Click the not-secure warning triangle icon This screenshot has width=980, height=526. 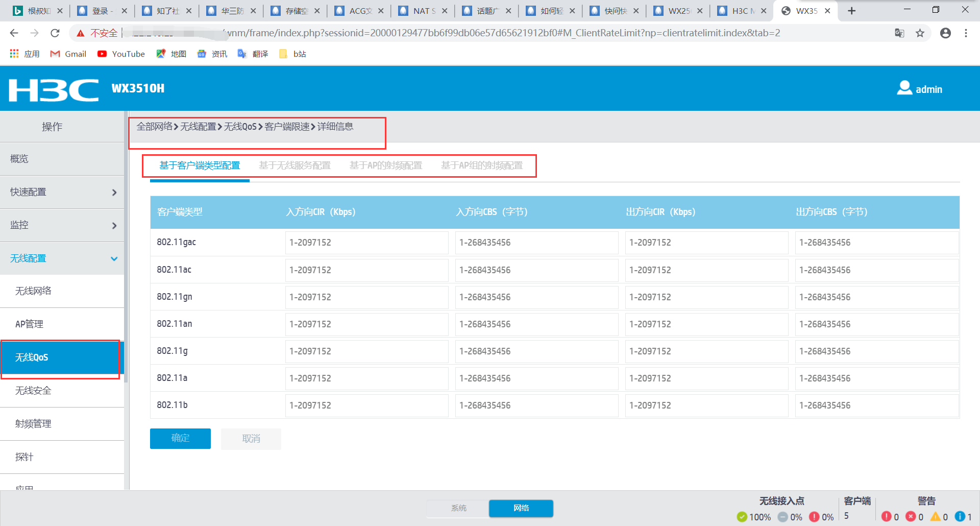point(80,33)
